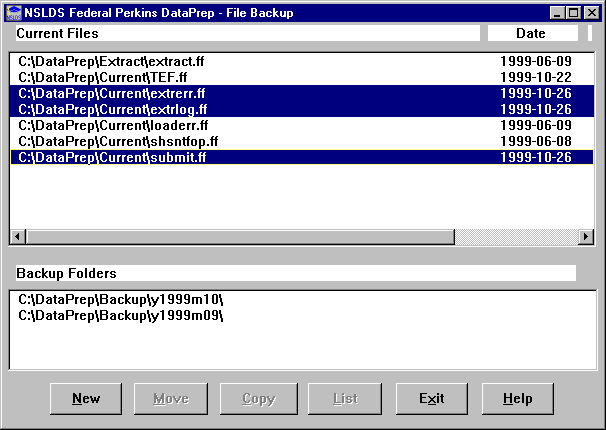Minimize the File Backup window
The image size is (606, 430).
point(557,14)
